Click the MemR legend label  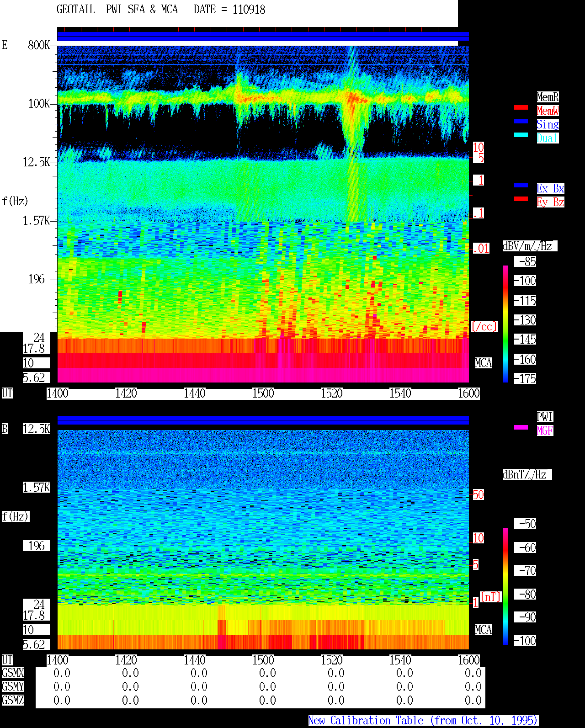click(548, 97)
